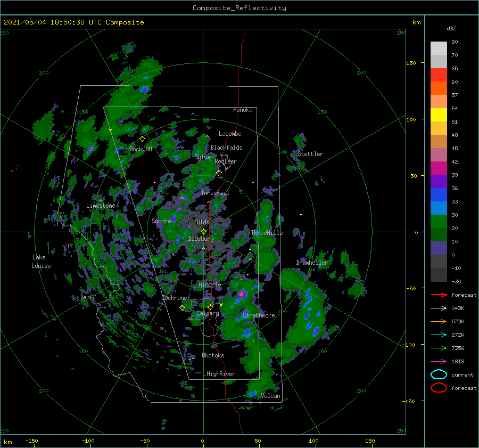Pick the orange 60–57 dBZ color swatch
479x448 pixels.
point(439,88)
